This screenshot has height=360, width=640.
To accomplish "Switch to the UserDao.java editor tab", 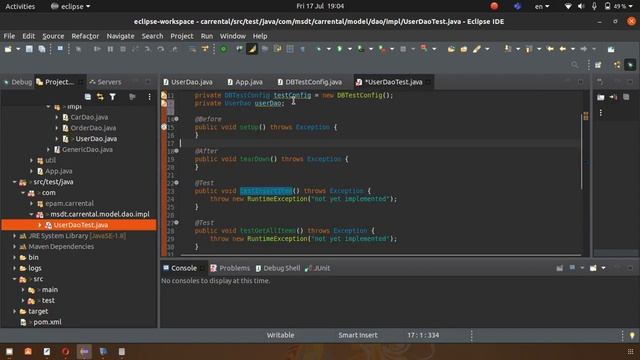I will (x=188, y=82).
